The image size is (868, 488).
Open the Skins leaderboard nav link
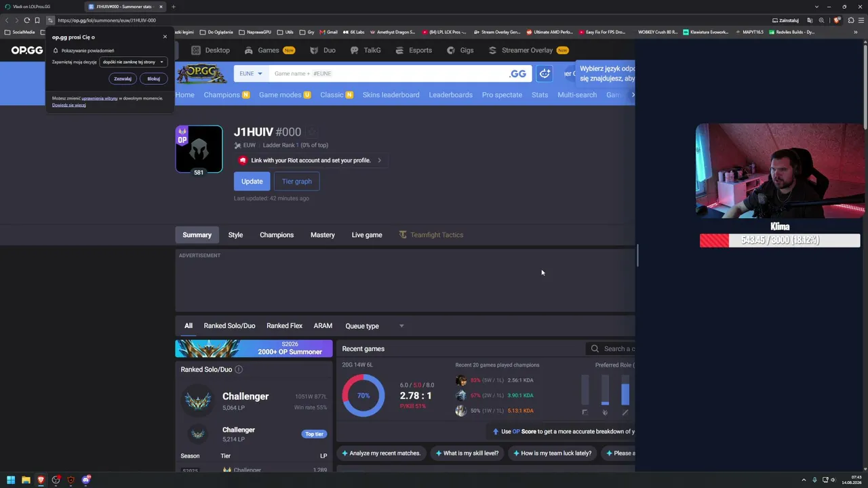pos(391,95)
